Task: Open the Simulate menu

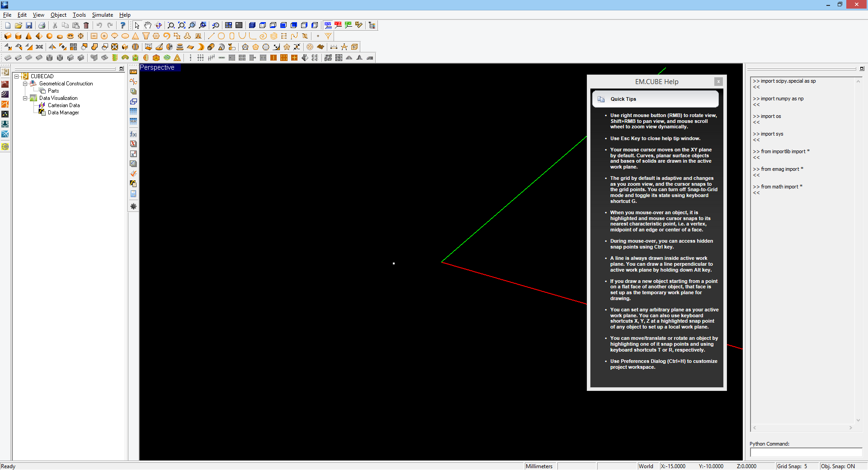Action: click(x=102, y=15)
